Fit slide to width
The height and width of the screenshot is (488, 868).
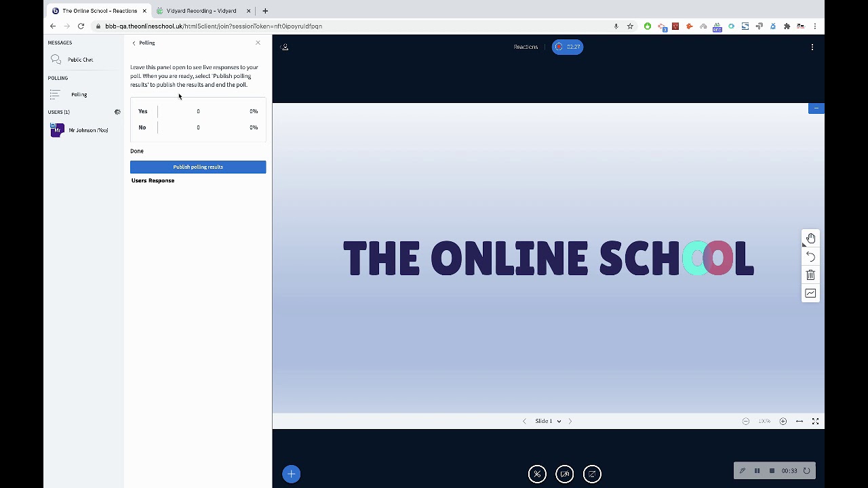800,421
